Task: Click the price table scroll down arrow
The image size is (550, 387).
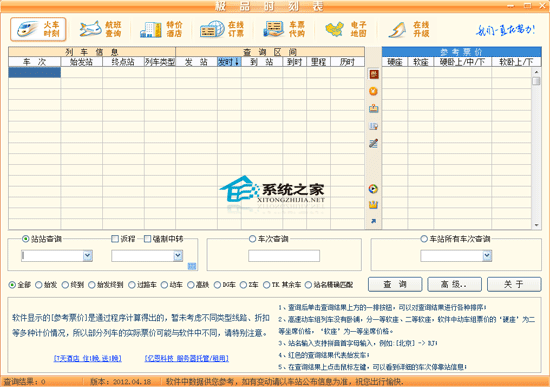Action: point(536,225)
